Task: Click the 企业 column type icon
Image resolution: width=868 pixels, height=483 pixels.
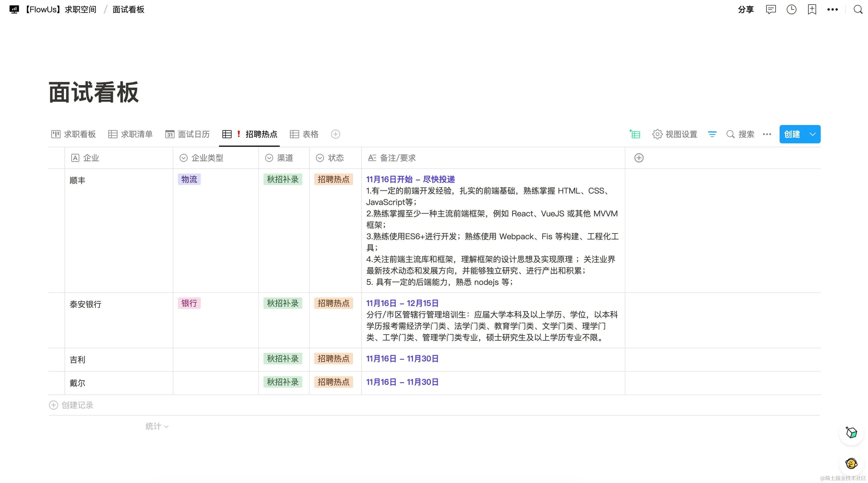Action: click(75, 158)
